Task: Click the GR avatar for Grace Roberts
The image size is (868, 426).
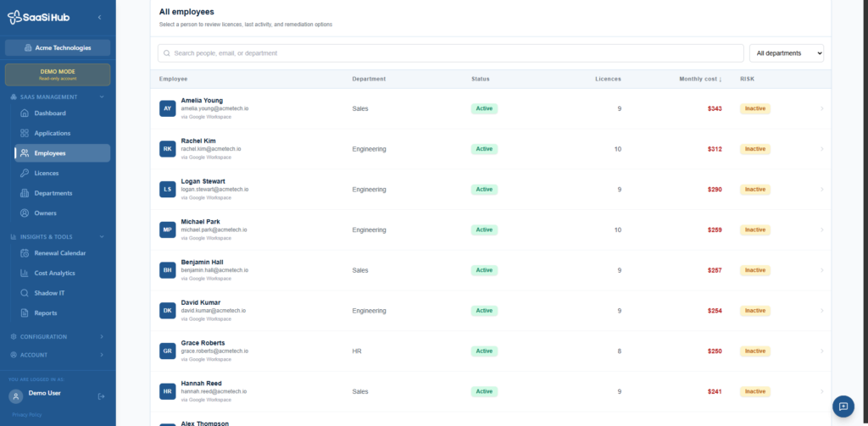Action: click(167, 351)
